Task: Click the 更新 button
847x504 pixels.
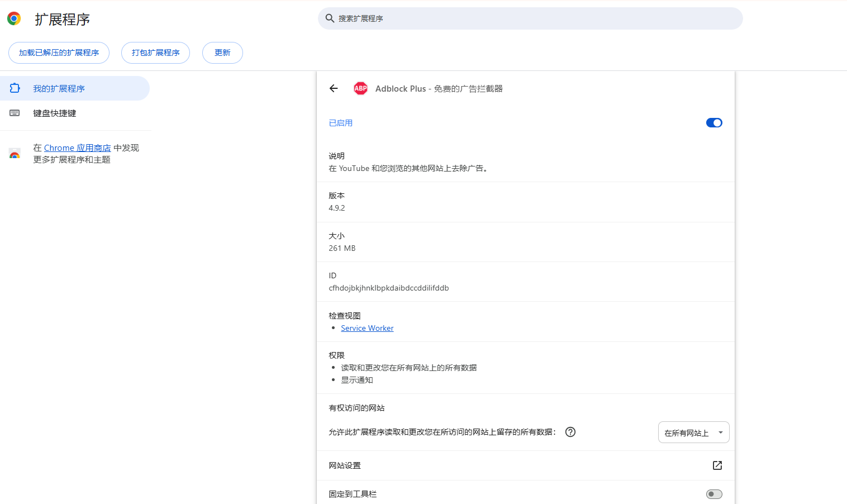Action: point(222,53)
